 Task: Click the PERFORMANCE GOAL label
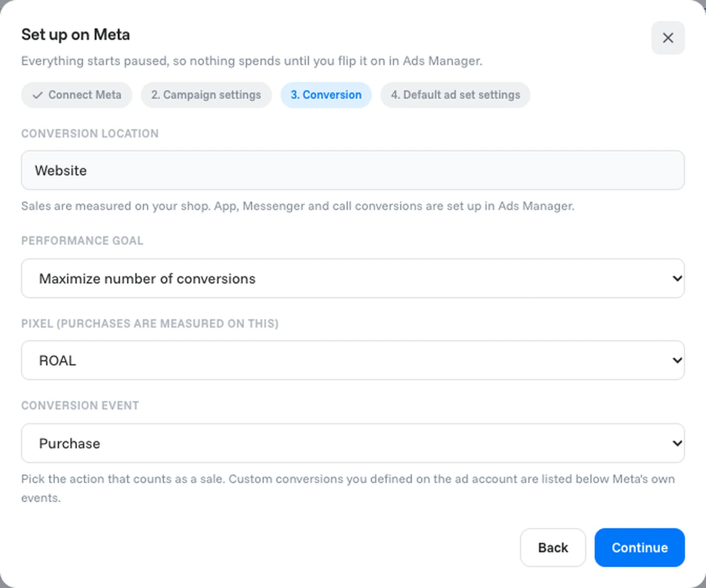[x=82, y=240]
